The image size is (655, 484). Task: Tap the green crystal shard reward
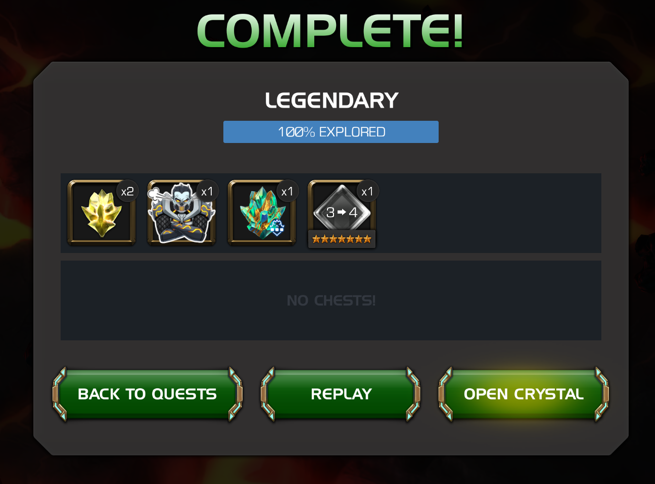pos(261,212)
